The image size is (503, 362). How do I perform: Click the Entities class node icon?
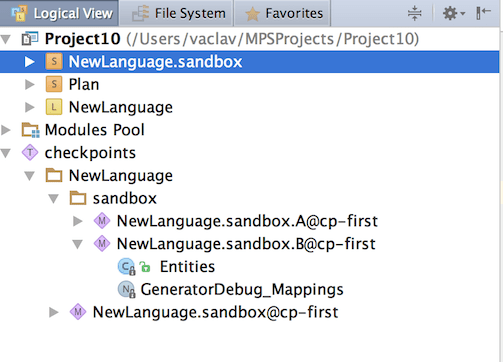[126, 267]
